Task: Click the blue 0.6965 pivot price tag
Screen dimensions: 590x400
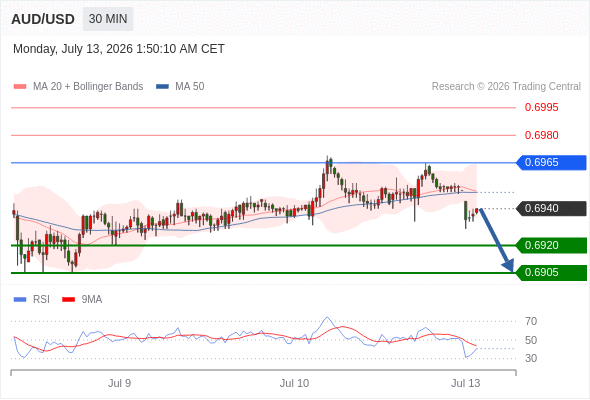Action: click(x=551, y=163)
